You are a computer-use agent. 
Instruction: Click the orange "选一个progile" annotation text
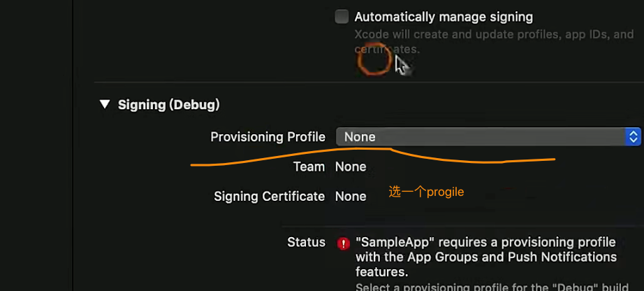(426, 192)
